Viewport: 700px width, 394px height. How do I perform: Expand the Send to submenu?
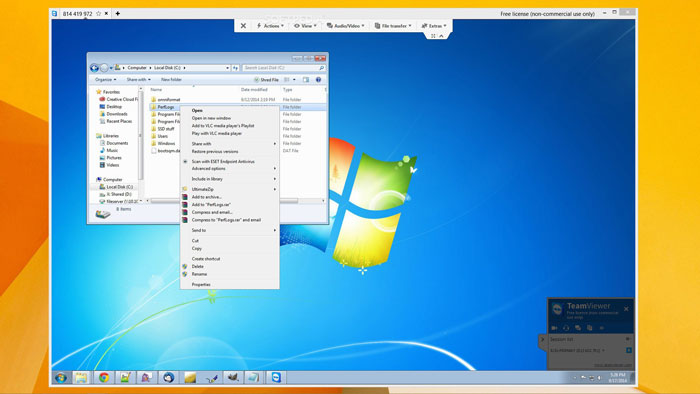(x=230, y=230)
